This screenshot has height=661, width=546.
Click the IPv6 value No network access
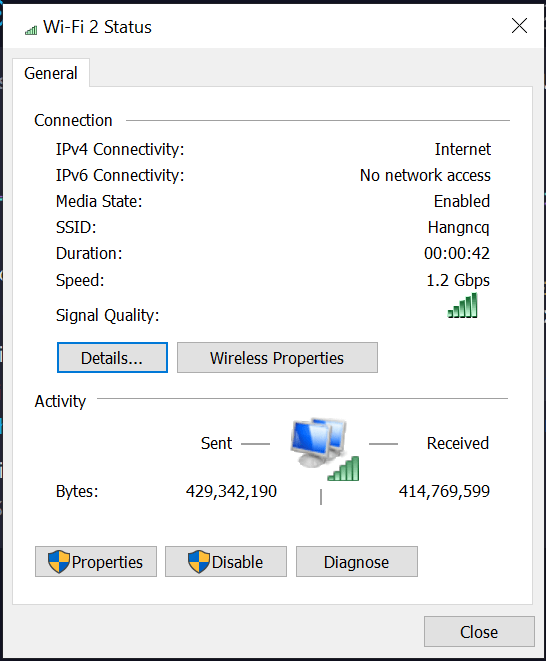(x=425, y=175)
